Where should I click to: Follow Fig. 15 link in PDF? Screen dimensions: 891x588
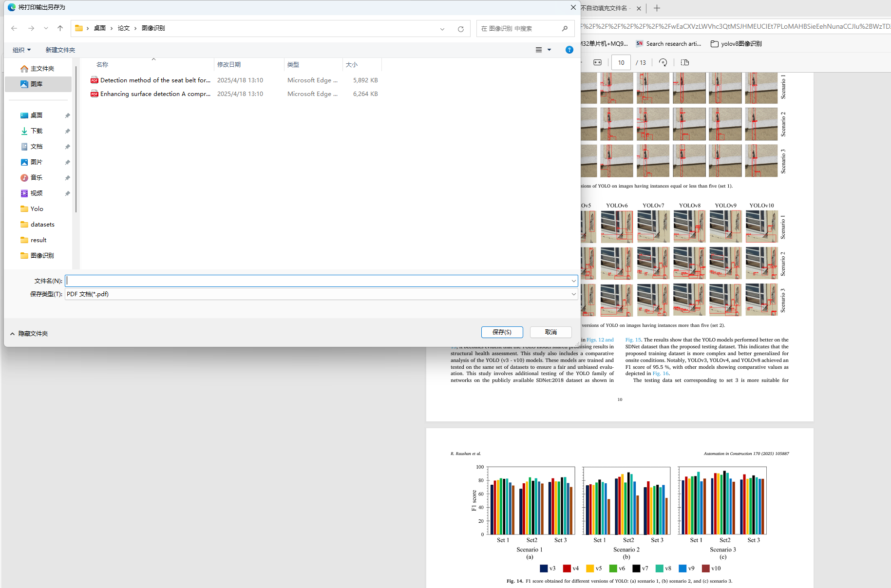click(x=633, y=340)
